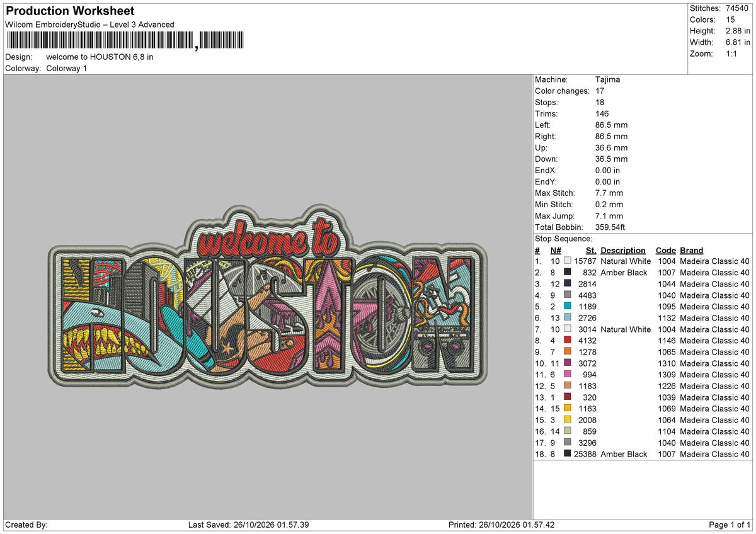The image size is (756, 534).
Task: Click 'Amber Black' in stop row 2
Action: 624,272
